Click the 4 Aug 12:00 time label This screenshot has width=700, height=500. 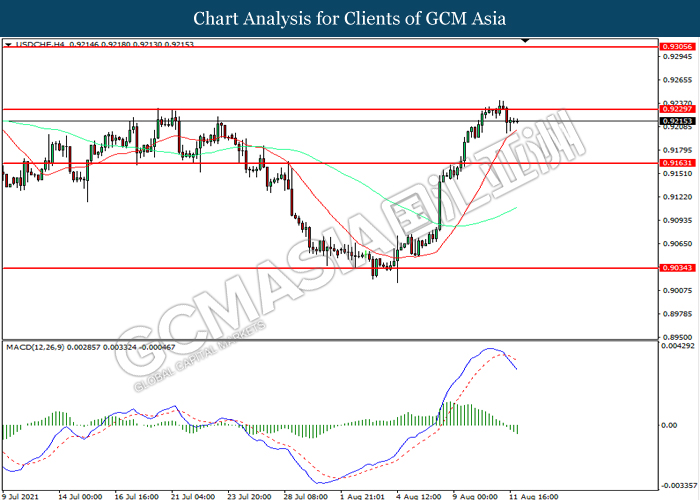[418, 496]
